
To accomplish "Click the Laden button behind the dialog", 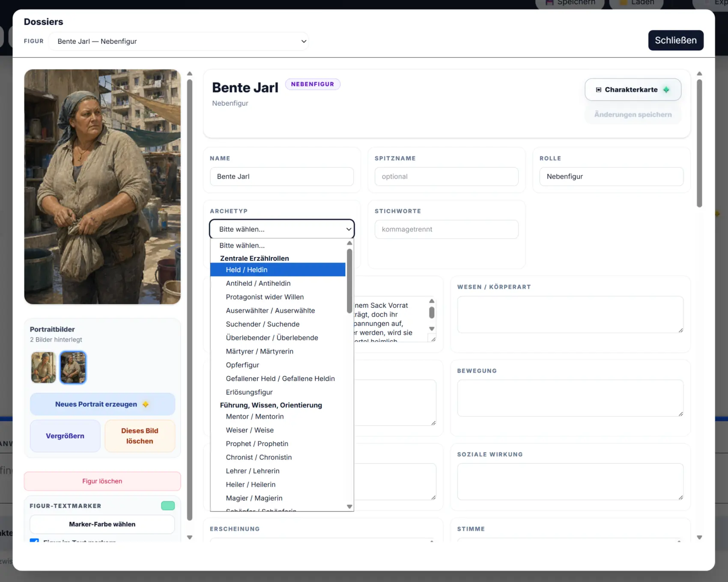I will [636, 3].
